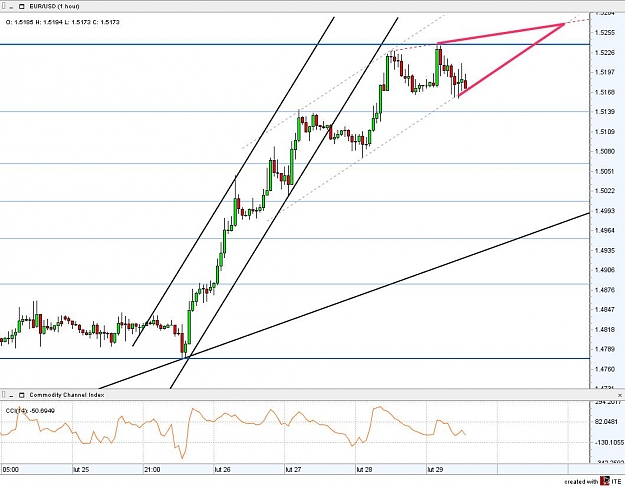
Task: Select the OHLC values readout
Action: tap(63, 22)
